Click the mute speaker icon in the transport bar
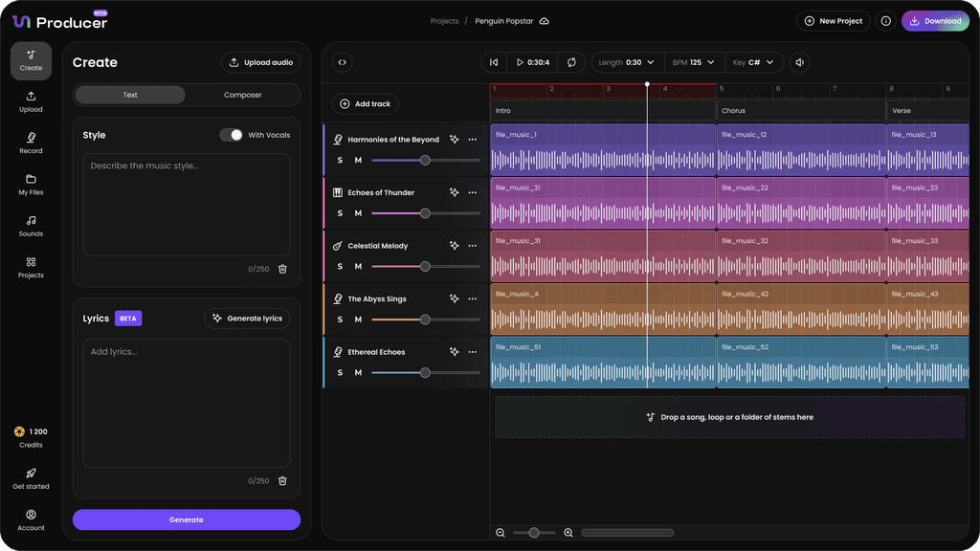This screenshot has height=551, width=980. (799, 61)
